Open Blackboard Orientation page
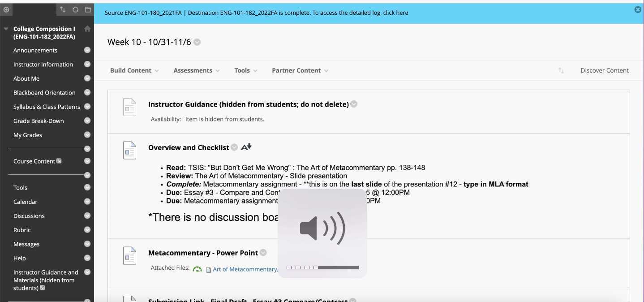644x302 pixels. [x=44, y=93]
